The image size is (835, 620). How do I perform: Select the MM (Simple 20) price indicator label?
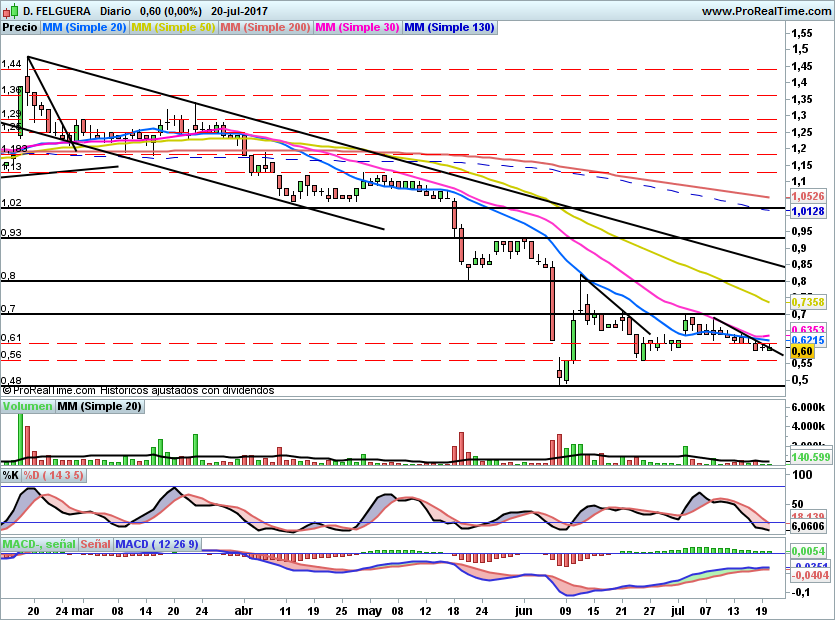pos(84,28)
